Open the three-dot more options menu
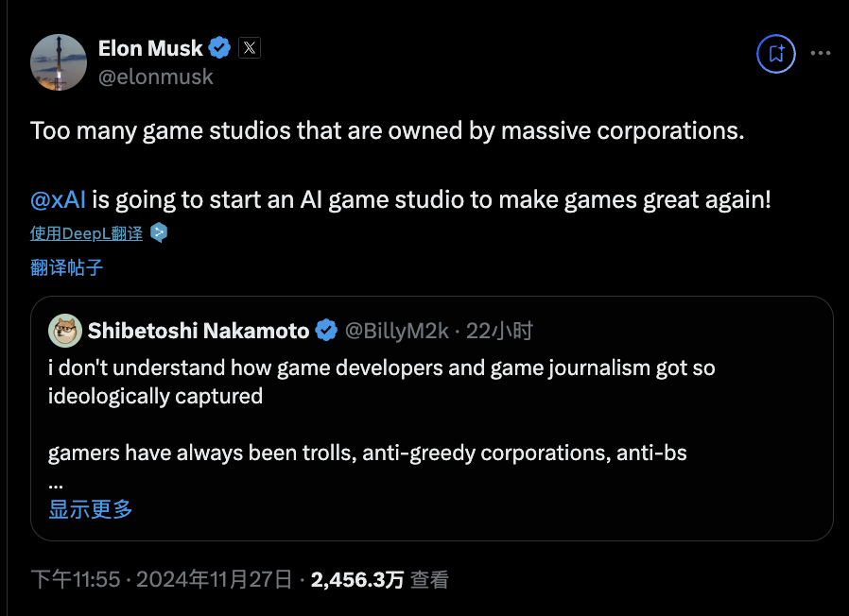Viewport: 849px width, 616px height. tap(821, 53)
